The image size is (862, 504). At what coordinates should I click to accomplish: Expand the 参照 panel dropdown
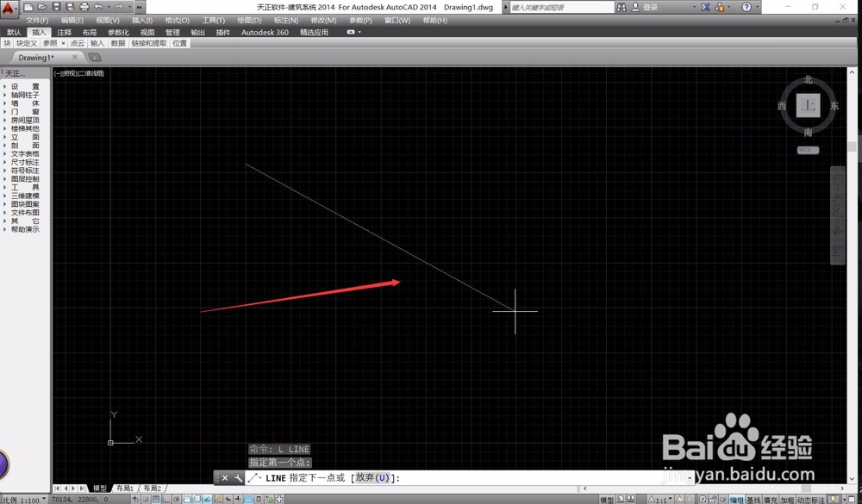(x=63, y=43)
